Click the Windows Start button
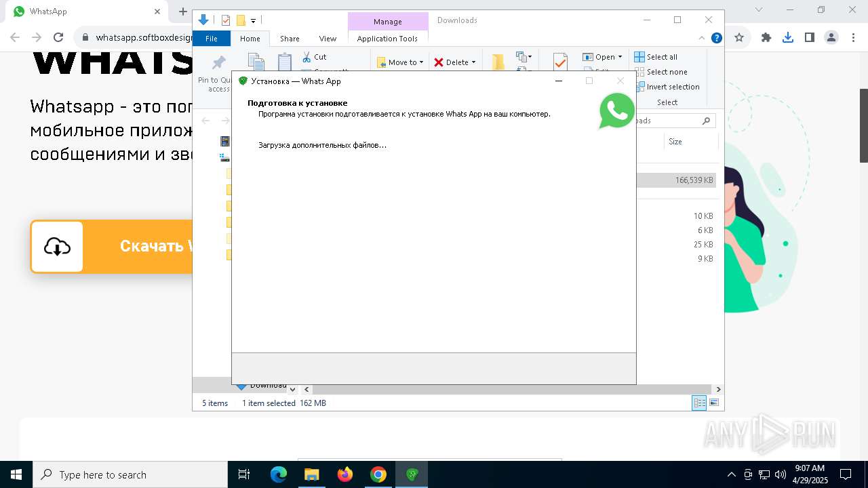 (16, 474)
